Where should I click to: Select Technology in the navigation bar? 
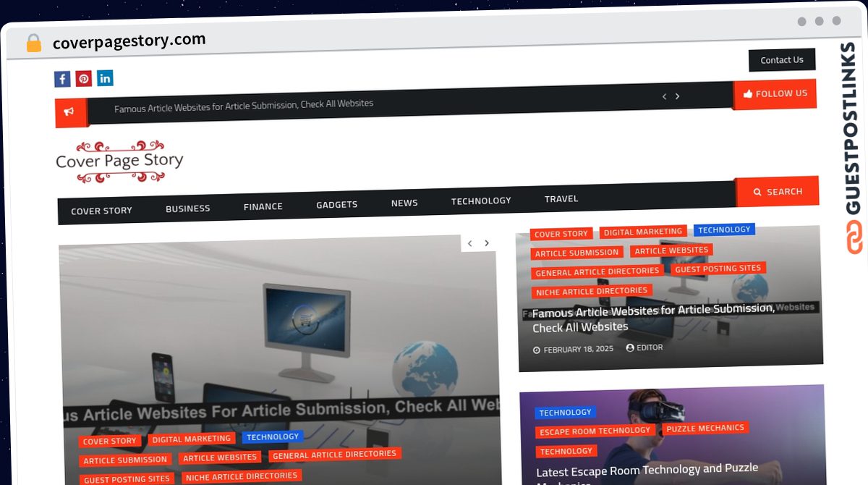pos(481,201)
